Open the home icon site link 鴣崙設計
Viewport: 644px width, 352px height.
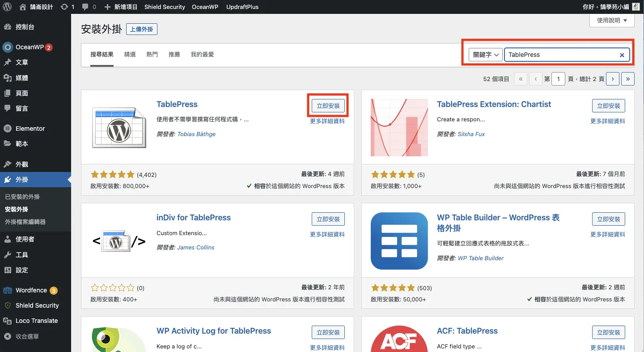click(x=36, y=7)
